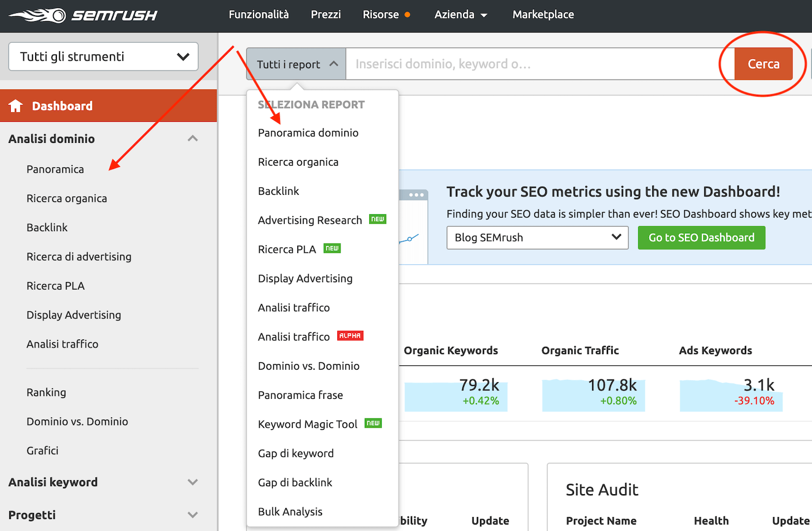Click the Ads Keywords 3.1k value

(759, 385)
